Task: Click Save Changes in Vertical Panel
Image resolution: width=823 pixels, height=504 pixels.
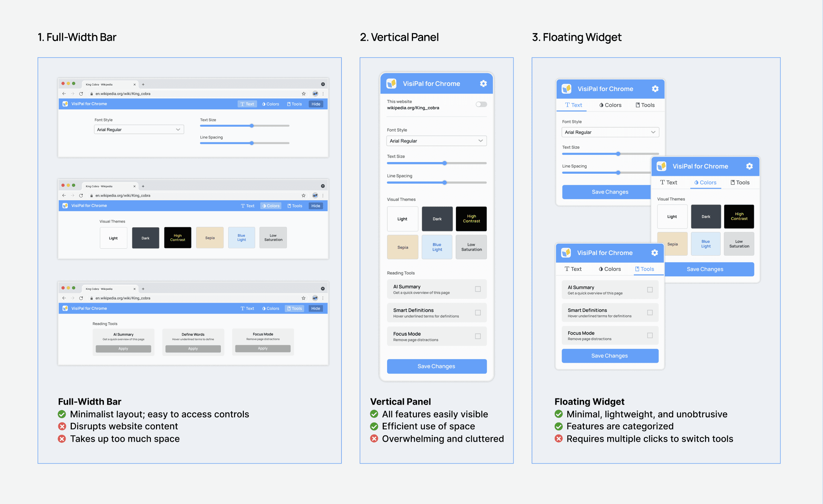Action: [436, 366]
